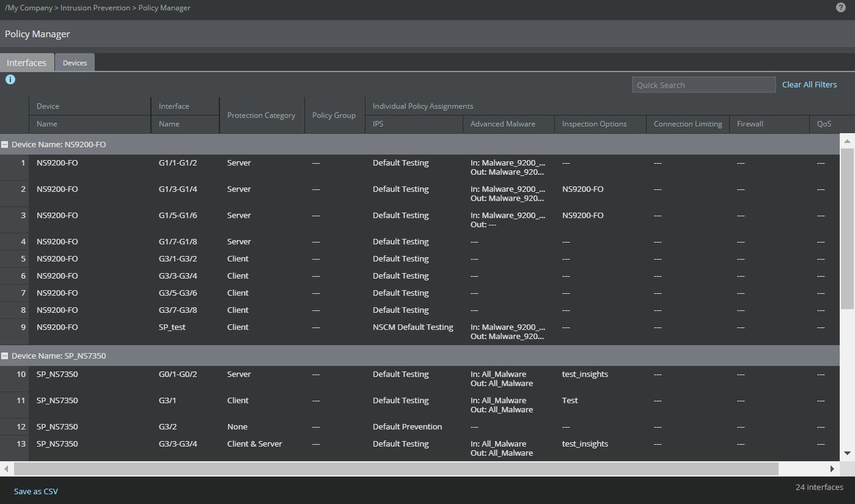Collapse the Device Name: SP_NS7350 group
855x504 pixels.
(5, 356)
